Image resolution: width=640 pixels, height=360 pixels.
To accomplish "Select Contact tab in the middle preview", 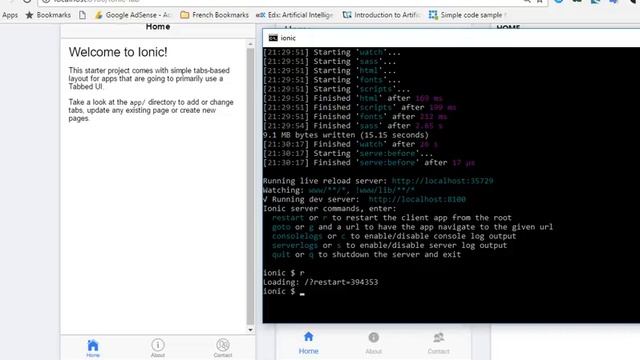I will [x=438, y=343].
